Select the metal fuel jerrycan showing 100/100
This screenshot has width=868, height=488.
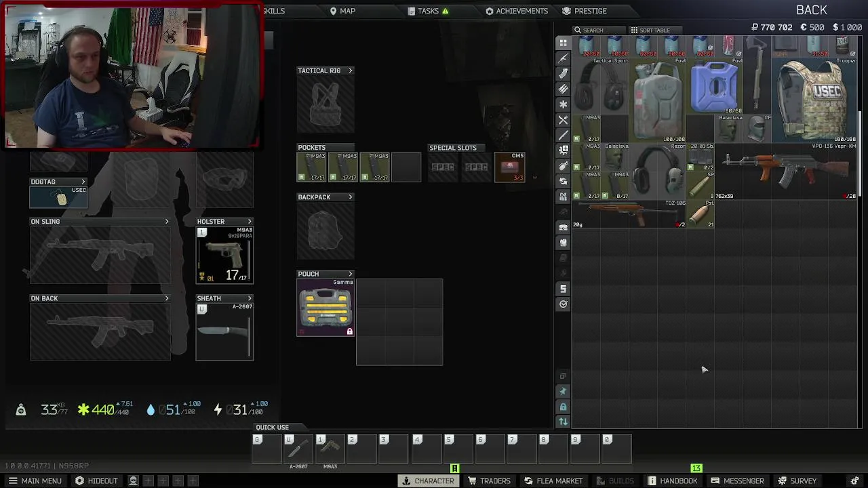point(658,100)
